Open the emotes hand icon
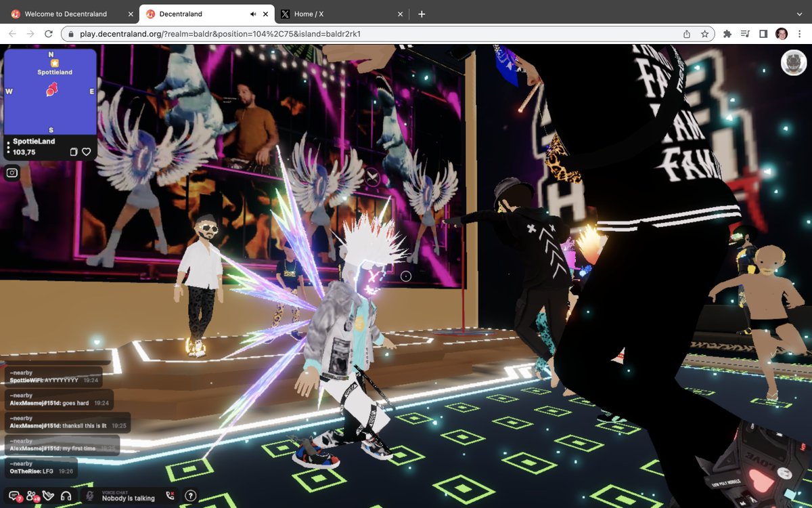The height and width of the screenshot is (508, 812). [49, 496]
